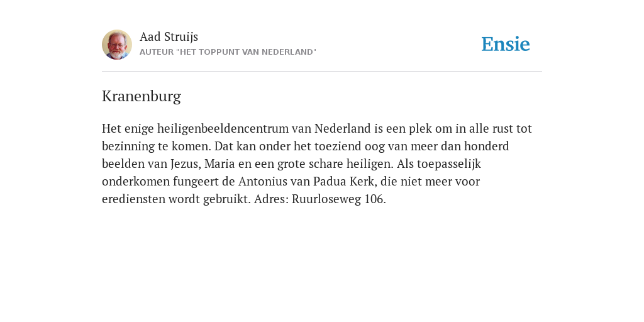Select the author name Aad Struijs
The image size is (644, 322).
tap(169, 37)
